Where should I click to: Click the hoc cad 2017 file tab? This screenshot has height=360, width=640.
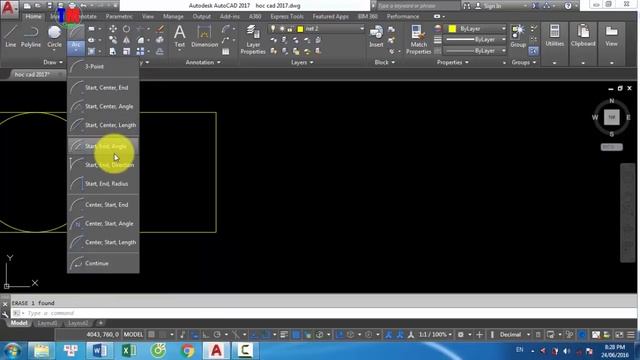point(32,74)
